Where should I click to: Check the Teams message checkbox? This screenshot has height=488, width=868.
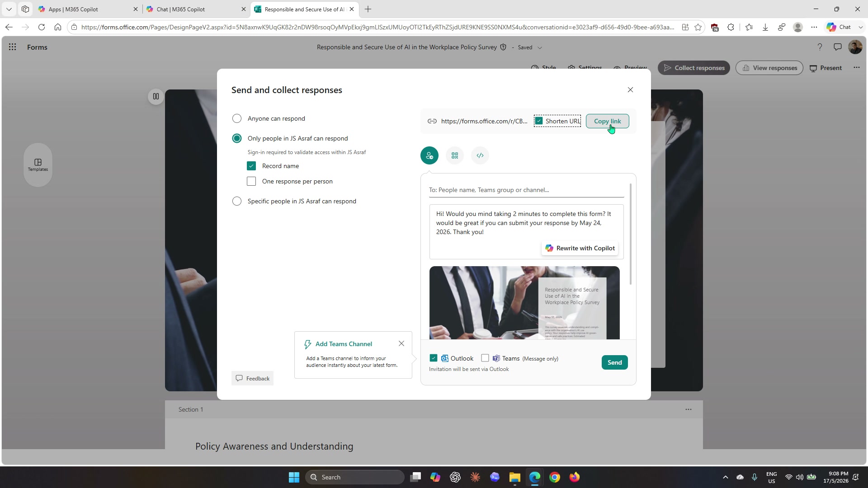485,358
